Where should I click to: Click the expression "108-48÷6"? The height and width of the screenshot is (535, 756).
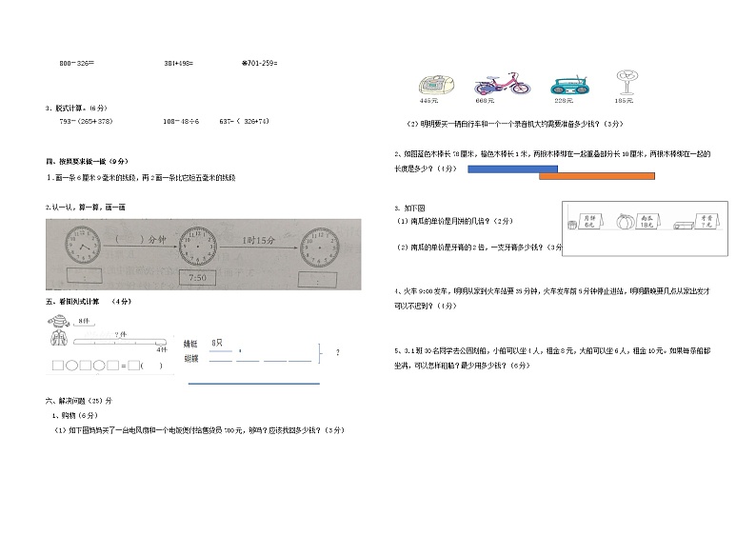[181, 122]
